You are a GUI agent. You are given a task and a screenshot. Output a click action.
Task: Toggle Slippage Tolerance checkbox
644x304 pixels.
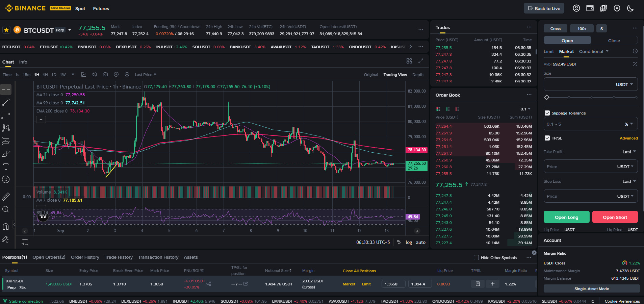[547, 113]
